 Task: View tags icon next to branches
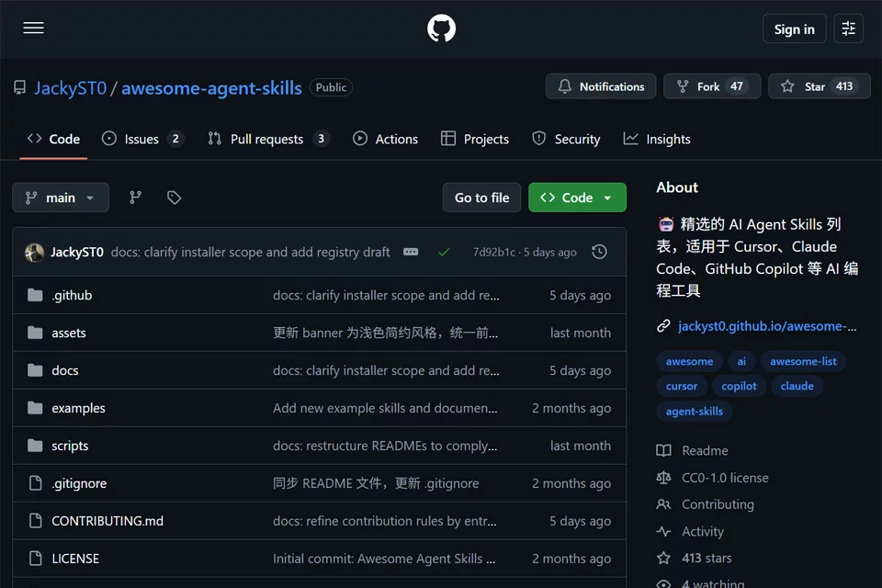(174, 198)
